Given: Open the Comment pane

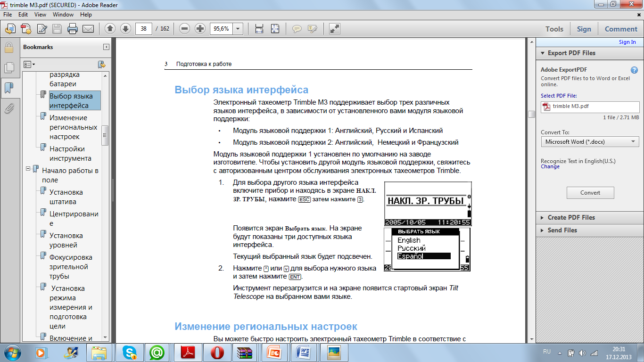Looking at the screenshot, I should point(621,29).
